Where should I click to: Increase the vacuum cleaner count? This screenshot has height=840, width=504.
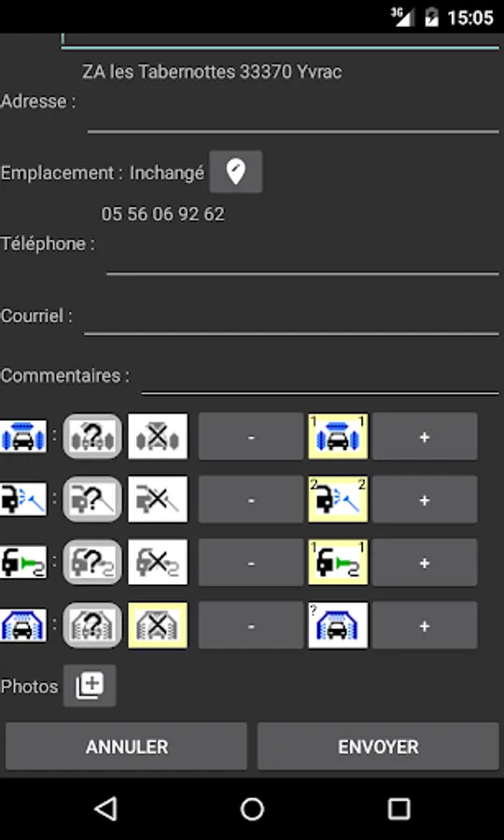coord(425,563)
